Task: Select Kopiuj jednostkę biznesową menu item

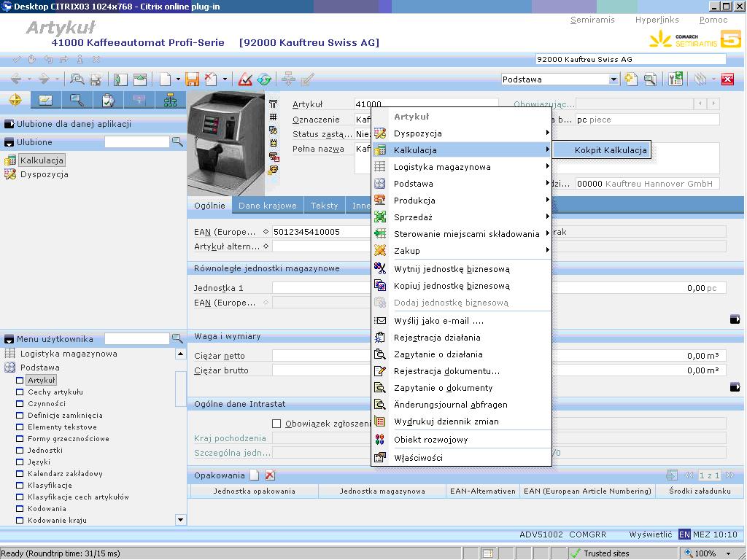Action: pyautogui.click(x=461, y=286)
